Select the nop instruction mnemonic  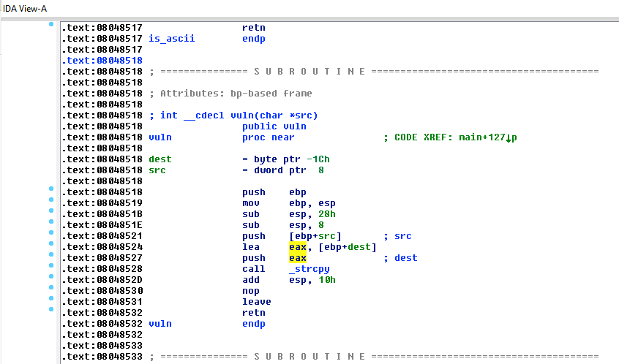pos(251,291)
